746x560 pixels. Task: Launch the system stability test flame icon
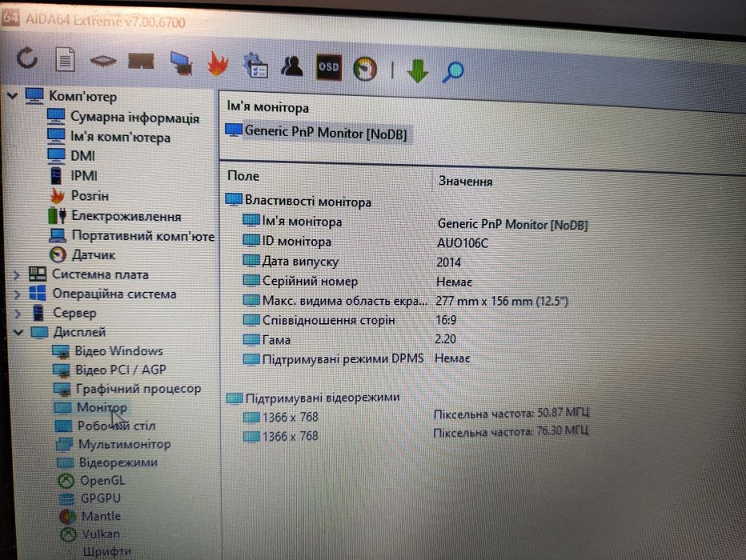click(x=218, y=64)
